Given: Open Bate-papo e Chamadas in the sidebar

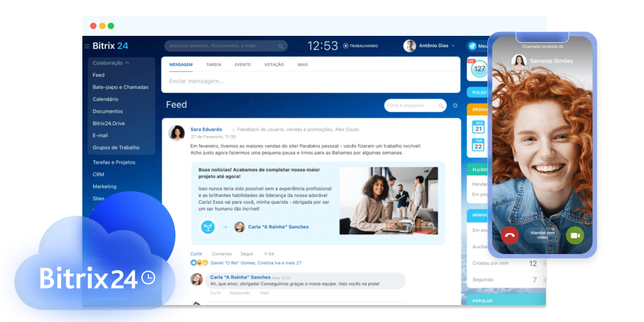Looking at the screenshot, I should pos(121,87).
